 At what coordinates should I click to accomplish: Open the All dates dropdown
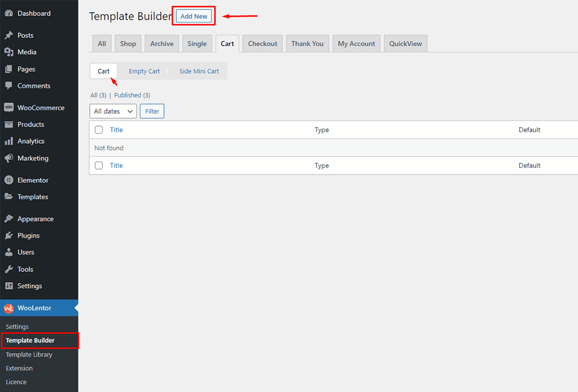[x=113, y=111]
